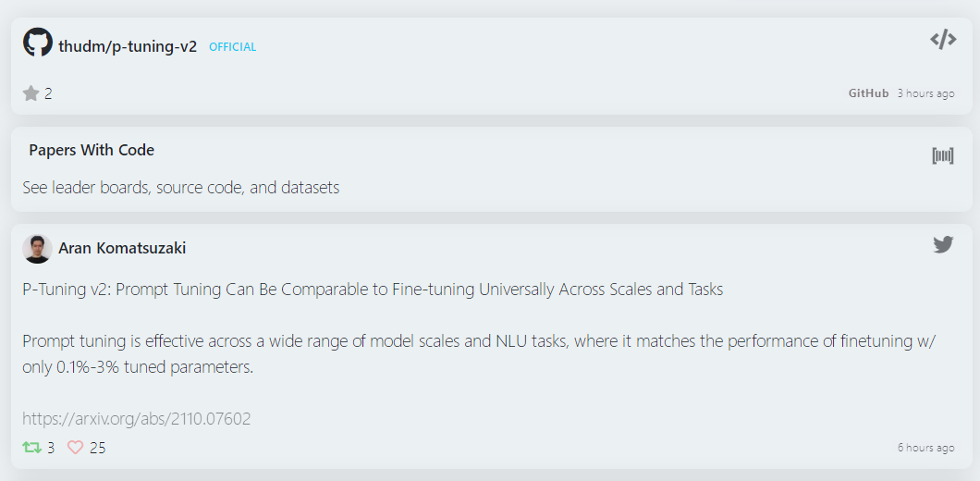Click the green retweet icon
The width and height of the screenshot is (980, 481).
point(32,448)
